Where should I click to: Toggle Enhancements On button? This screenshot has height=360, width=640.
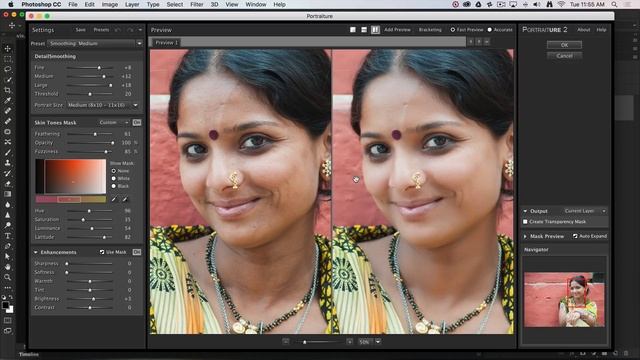[x=137, y=252]
